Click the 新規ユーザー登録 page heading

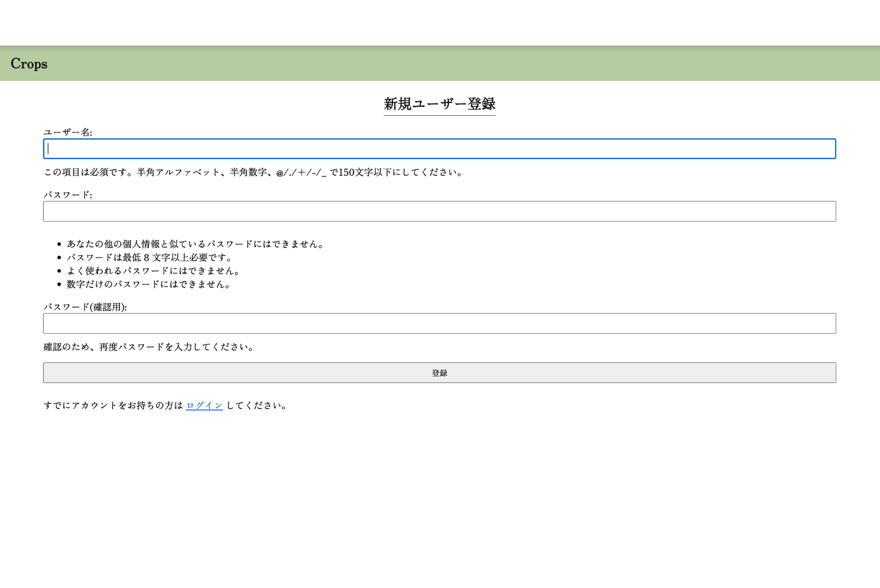[439, 104]
